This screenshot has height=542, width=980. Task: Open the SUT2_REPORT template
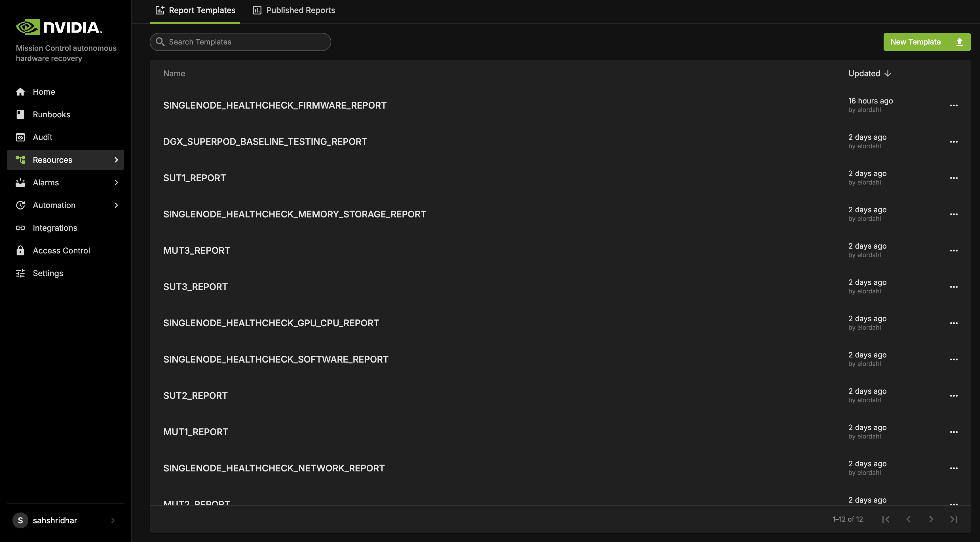[x=196, y=395]
